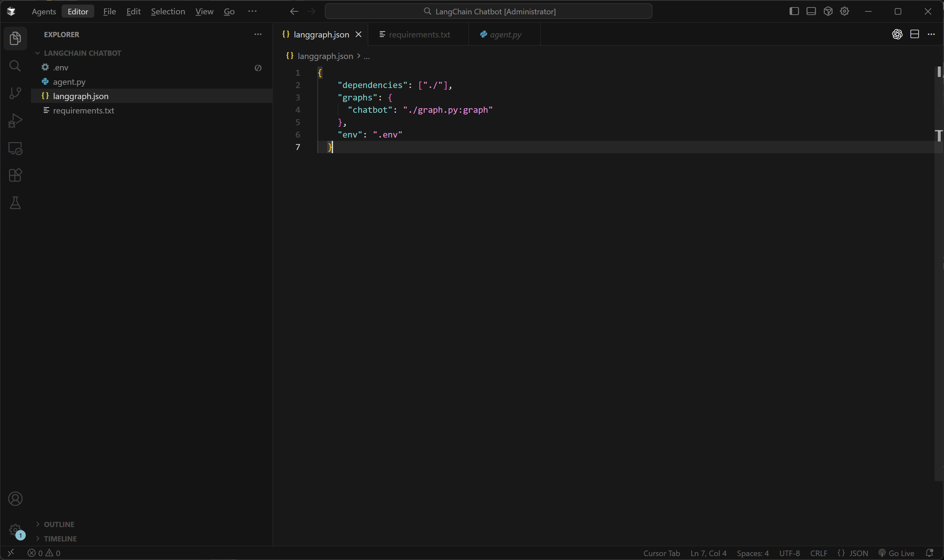Click the command center search field
The image size is (944, 560).
pos(488,11)
